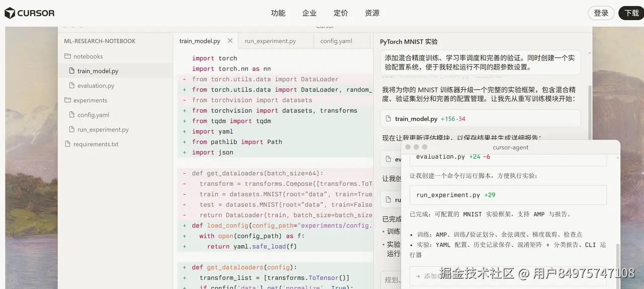Close the train_model.py tab
This screenshot has width=644, height=289.
[x=230, y=41]
